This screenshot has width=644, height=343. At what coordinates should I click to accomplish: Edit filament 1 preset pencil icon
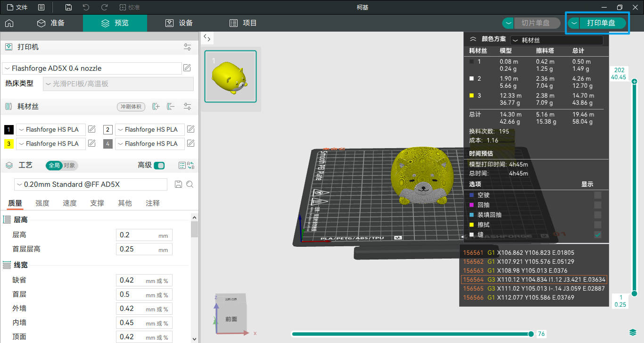click(92, 129)
